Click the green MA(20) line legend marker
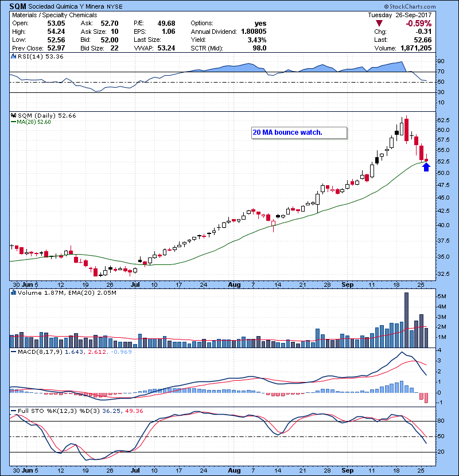The width and height of the screenshot is (459, 476). tap(13, 122)
